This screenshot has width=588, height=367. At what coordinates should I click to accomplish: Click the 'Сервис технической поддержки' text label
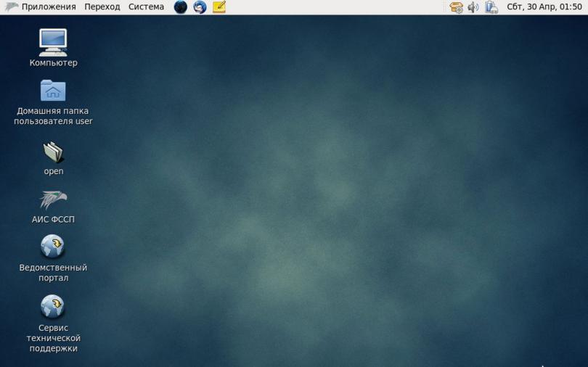coord(53,338)
